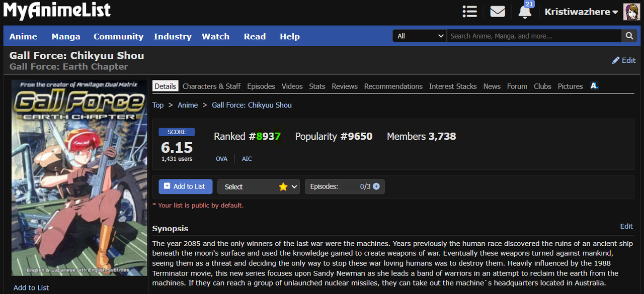The height and width of the screenshot is (294, 644).
Task: Click the Ranked #8937 text
Action: click(247, 136)
